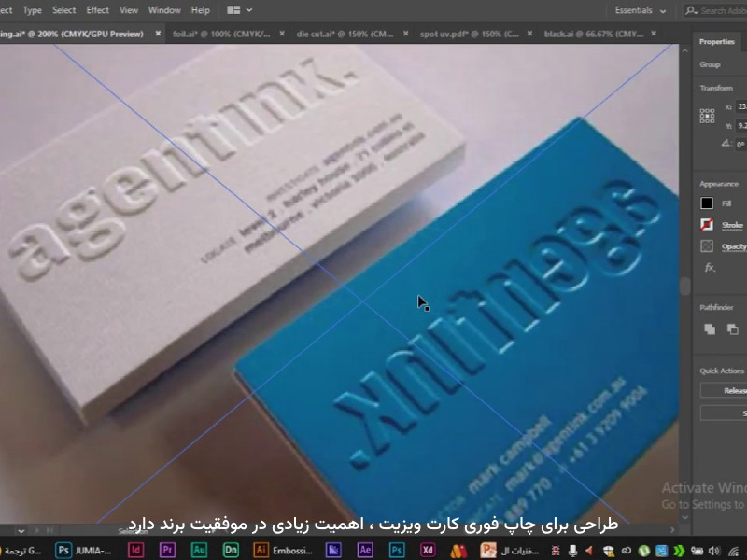Open the black Fill color swatch
The image size is (747, 560).
pos(707,203)
